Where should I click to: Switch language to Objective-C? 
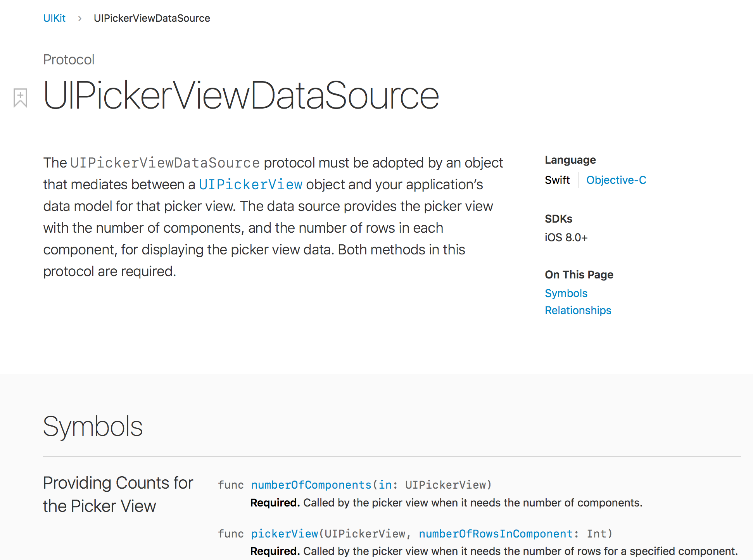[x=616, y=180]
